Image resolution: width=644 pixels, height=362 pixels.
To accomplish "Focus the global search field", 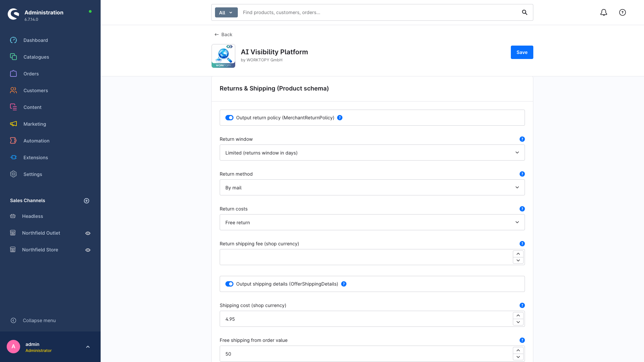I will (x=379, y=12).
